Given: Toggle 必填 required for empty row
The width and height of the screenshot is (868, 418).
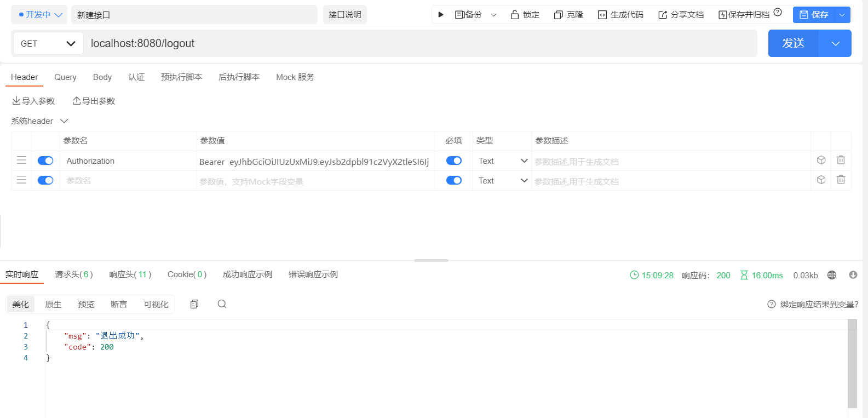Looking at the screenshot, I should (x=454, y=180).
